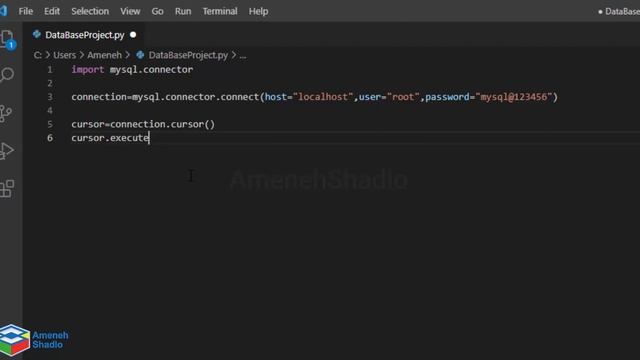Click the Users breadcrumb segment
This screenshot has height=360, width=640.
(64, 55)
